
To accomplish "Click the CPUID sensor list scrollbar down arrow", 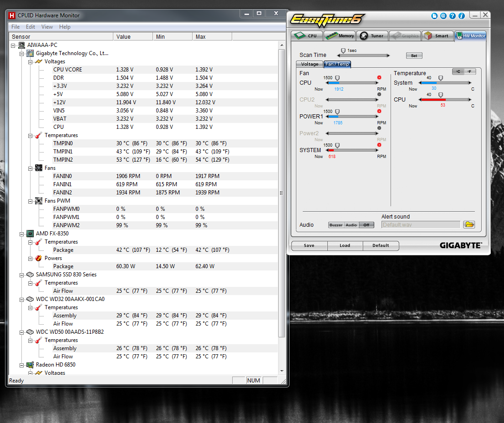I will pyautogui.click(x=281, y=371).
